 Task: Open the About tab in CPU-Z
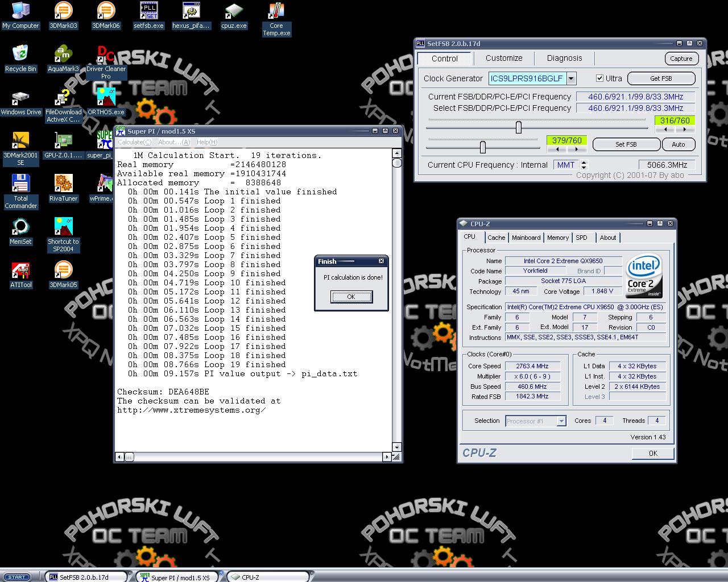pos(608,238)
